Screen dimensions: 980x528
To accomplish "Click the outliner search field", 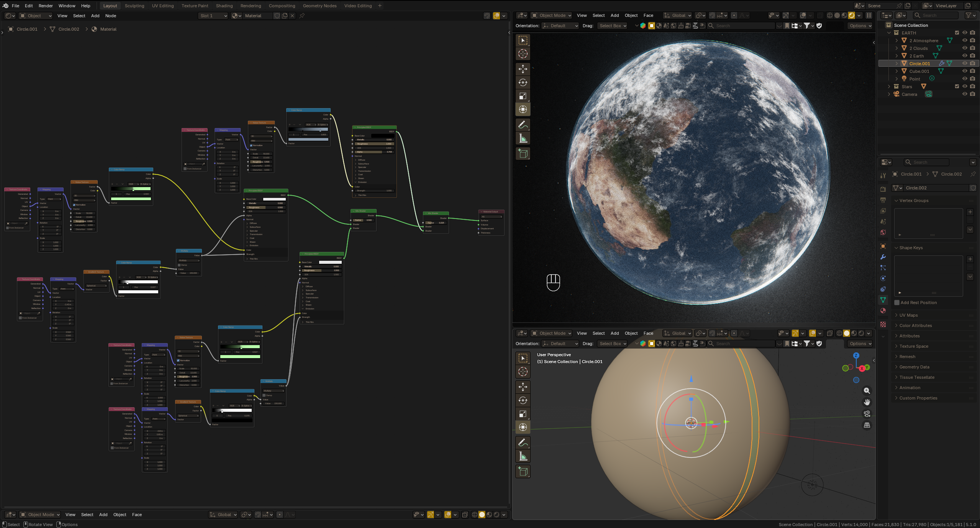I will click(x=935, y=15).
